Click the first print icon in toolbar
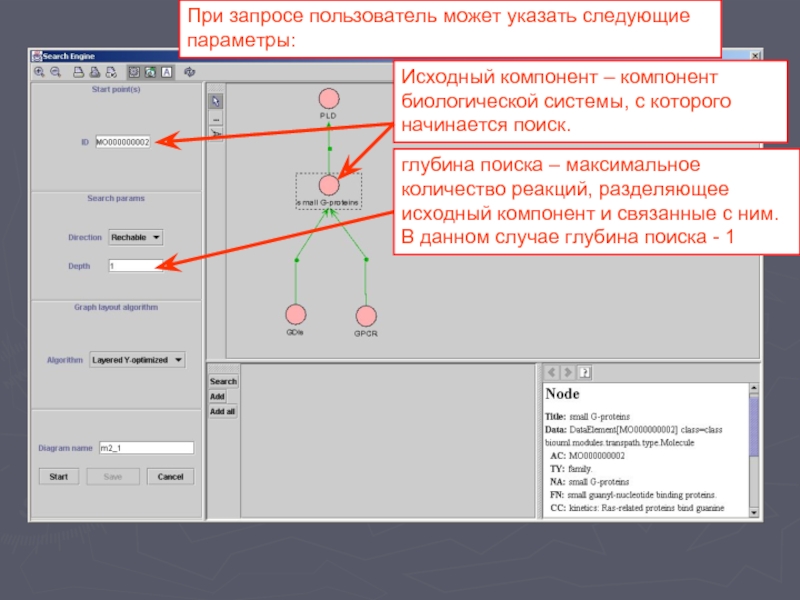The height and width of the screenshot is (600, 800). [x=78, y=72]
